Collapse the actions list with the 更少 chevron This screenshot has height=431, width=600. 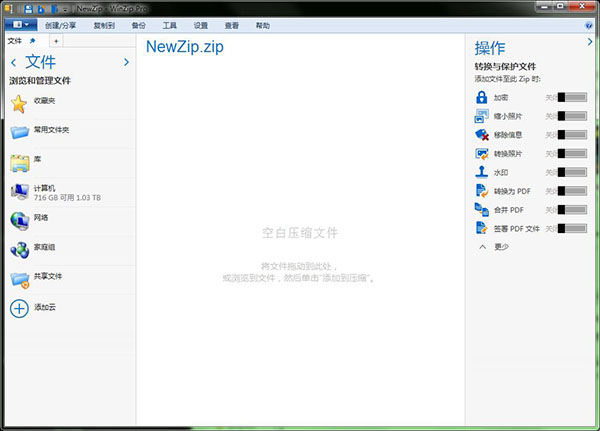483,247
